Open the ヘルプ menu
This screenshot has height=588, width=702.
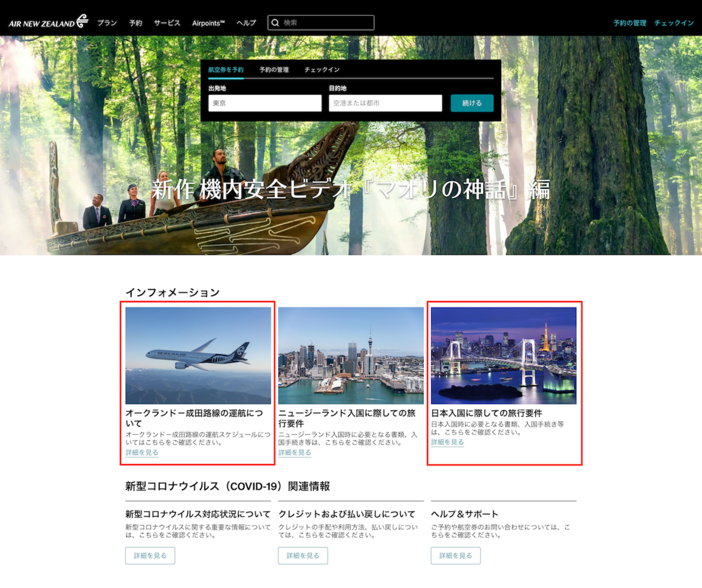point(246,23)
